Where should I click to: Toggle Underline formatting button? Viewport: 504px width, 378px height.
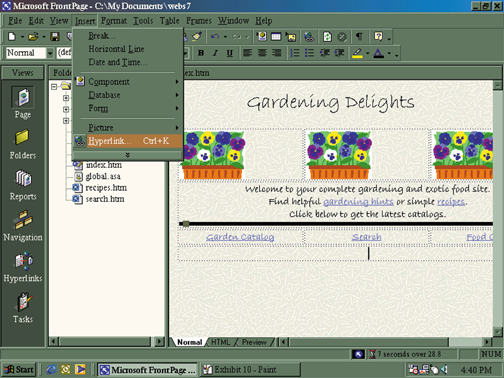(230, 53)
